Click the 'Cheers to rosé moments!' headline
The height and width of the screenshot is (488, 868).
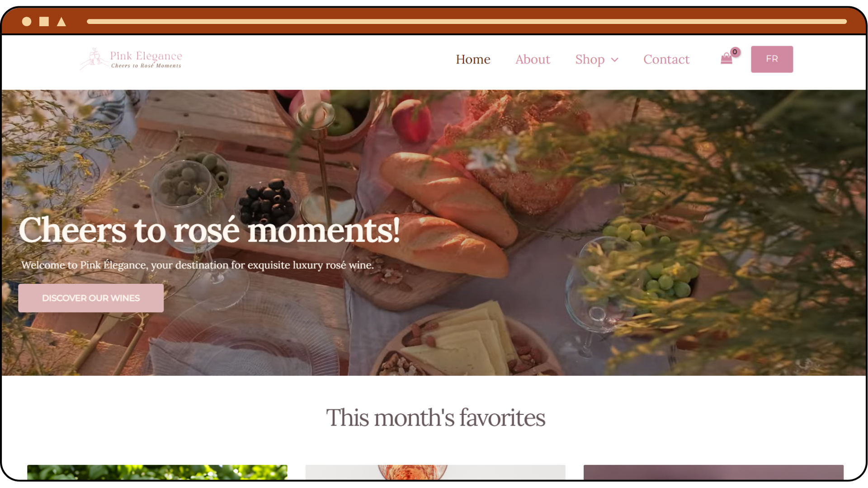click(209, 230)
